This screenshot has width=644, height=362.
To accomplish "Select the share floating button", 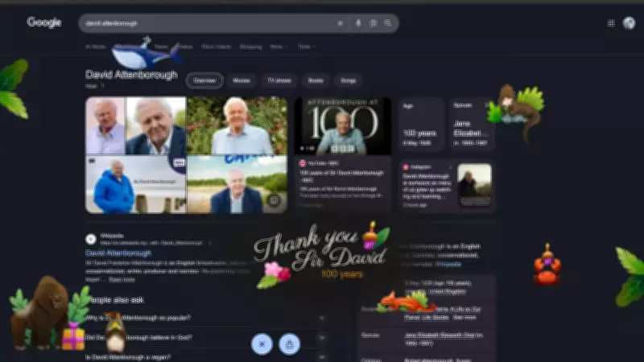I will coord(290,344).
